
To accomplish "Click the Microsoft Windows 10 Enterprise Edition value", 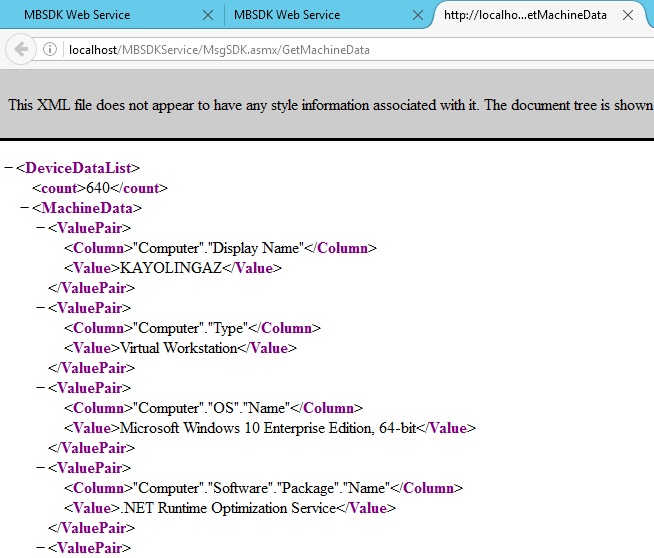I will click(268, 428).
